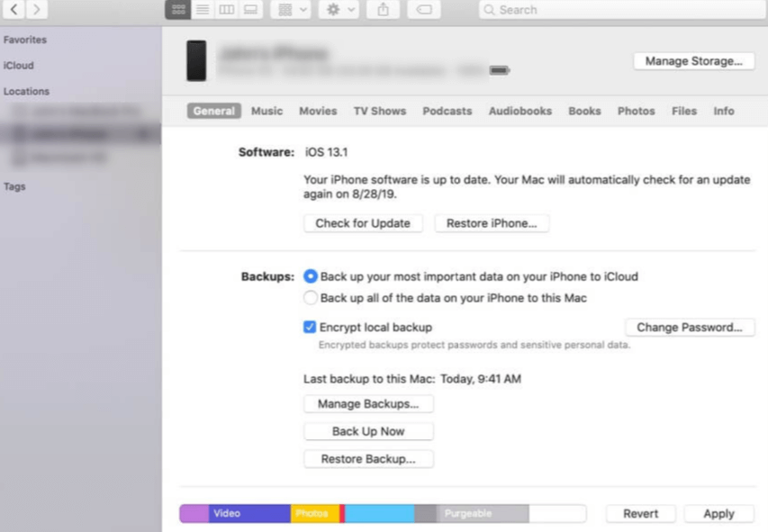Go forward with the right chevron button
Viewport: 768px width, 532px height.
pos(37,9)
